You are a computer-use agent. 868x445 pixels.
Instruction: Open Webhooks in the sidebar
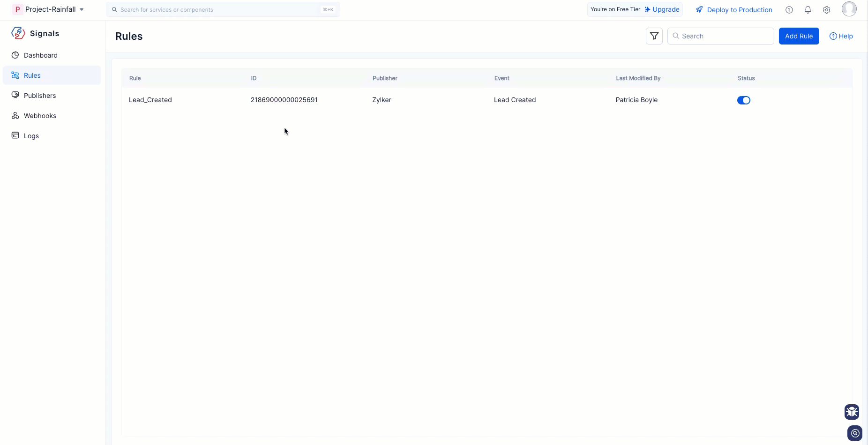[52, 116]
